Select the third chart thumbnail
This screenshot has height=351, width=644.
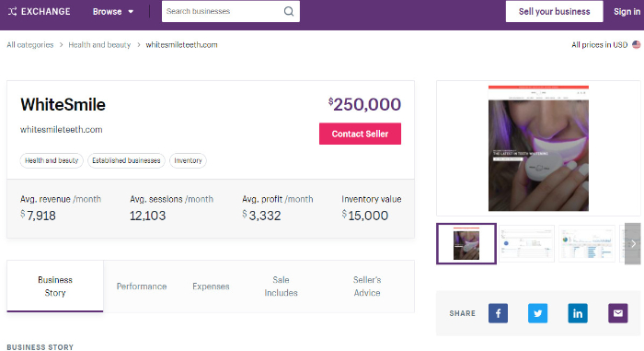pos(587,243)
